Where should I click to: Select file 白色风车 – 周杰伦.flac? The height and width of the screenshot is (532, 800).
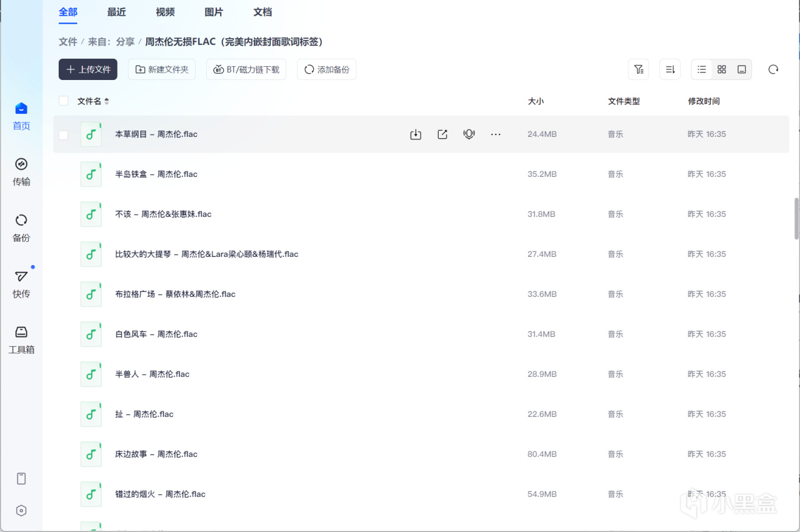point(156,334)
